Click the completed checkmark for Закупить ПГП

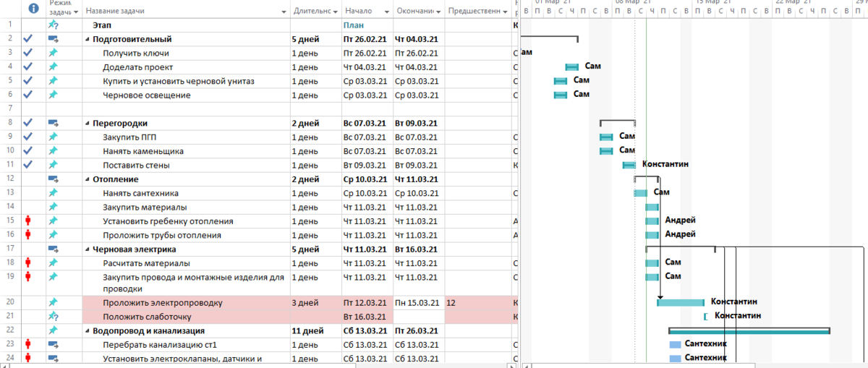[28, 137]
